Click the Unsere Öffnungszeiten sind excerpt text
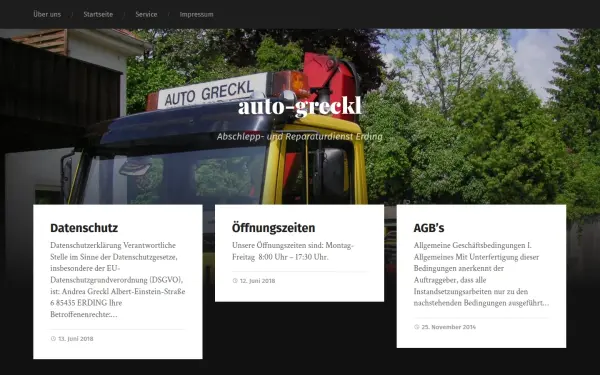600x375 pixels. 293,251
